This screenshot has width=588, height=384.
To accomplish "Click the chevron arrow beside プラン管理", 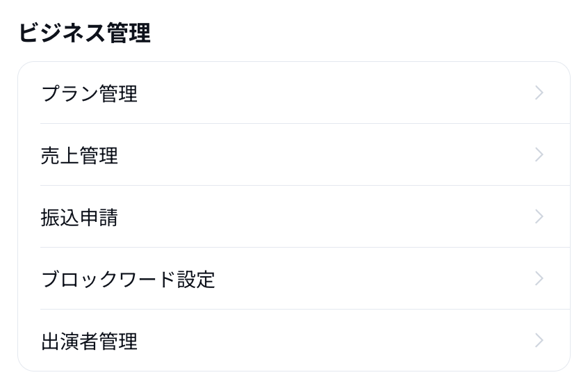I will pos(539,93).
